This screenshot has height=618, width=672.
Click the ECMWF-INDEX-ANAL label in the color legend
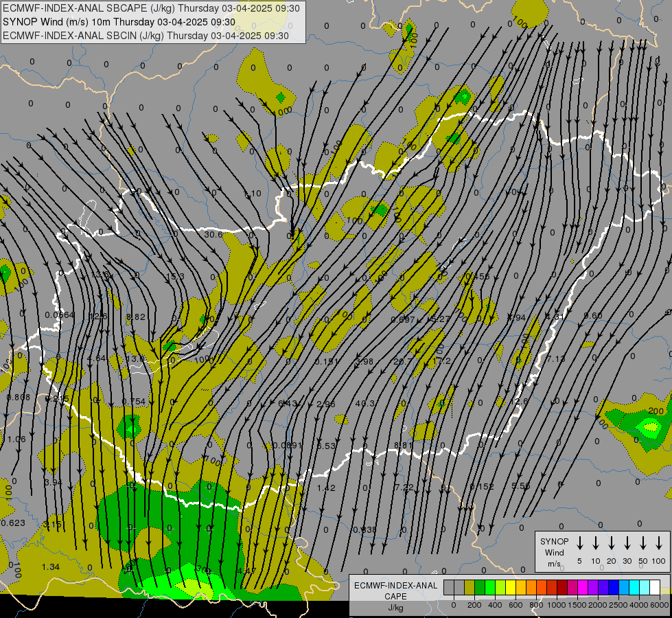pyautogui.click(x=395, y=586)
